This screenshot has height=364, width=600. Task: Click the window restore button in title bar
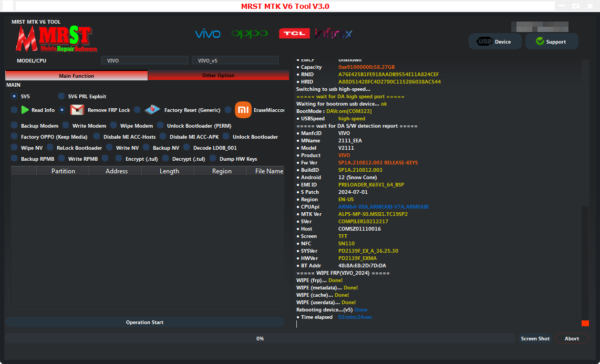(x=575, y=6)
